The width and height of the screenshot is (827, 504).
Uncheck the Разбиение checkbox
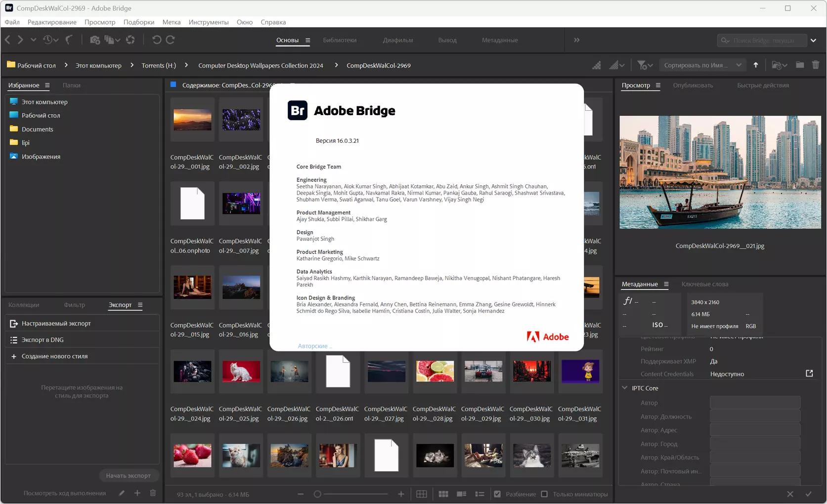497,494
